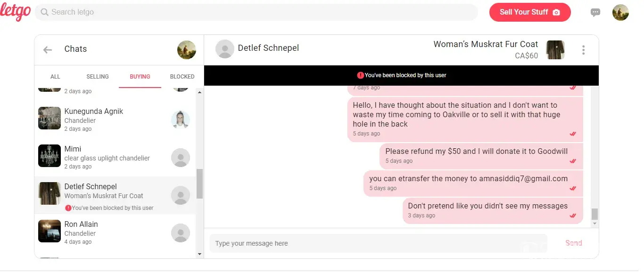The image size is (644, 272).
Task: Open Muskrat Fur Coat listing thumbnail
Action: [x=555, y=50]
